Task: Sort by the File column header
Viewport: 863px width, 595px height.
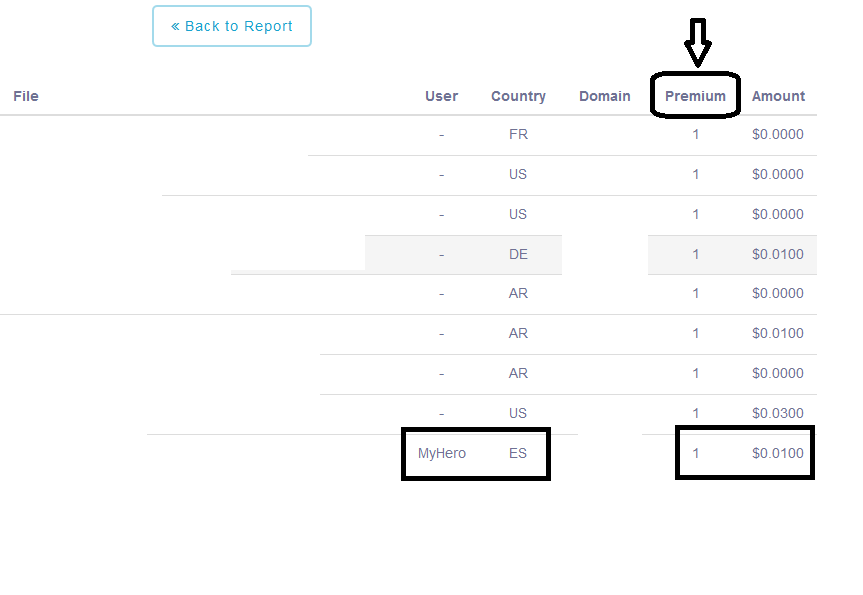Action: tap(26, 96)
